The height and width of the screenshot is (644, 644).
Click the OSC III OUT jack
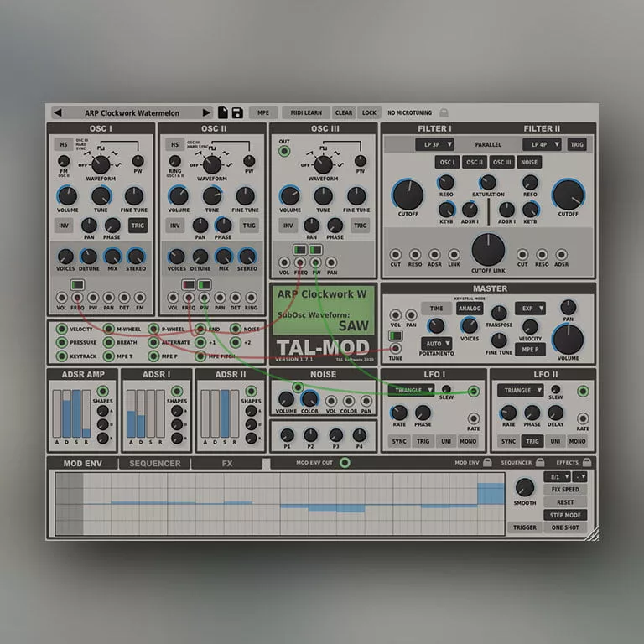coord(284,152)
